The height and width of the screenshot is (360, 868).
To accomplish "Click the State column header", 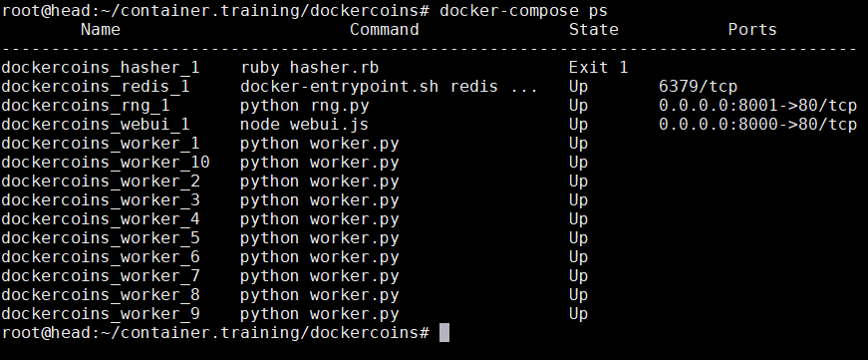I will click(593, 29).
